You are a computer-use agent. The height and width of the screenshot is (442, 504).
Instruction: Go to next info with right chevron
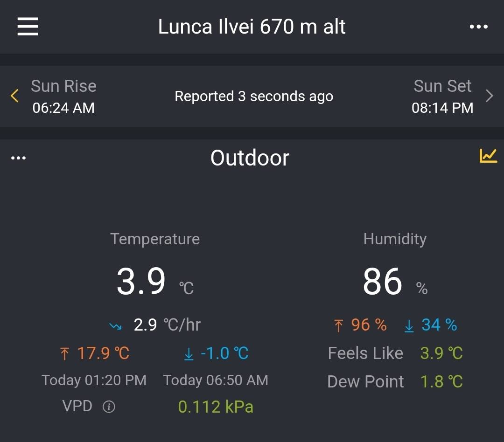[489, 96]
